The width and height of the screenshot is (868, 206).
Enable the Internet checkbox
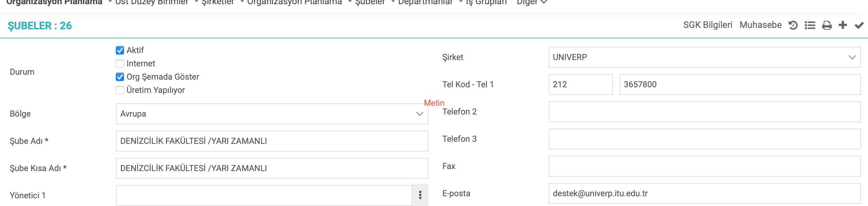click(120, 64)
